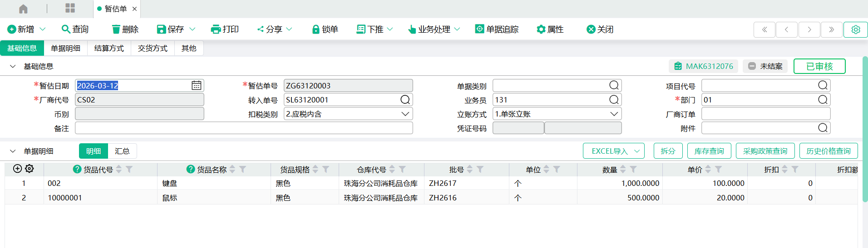Click the print icon 打印
The image size is (868, 248).
225,29
